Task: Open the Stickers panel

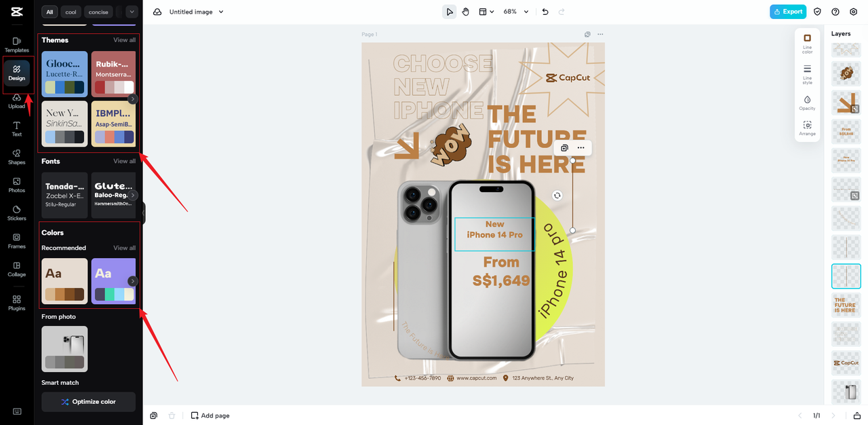Action: point(17,213)
